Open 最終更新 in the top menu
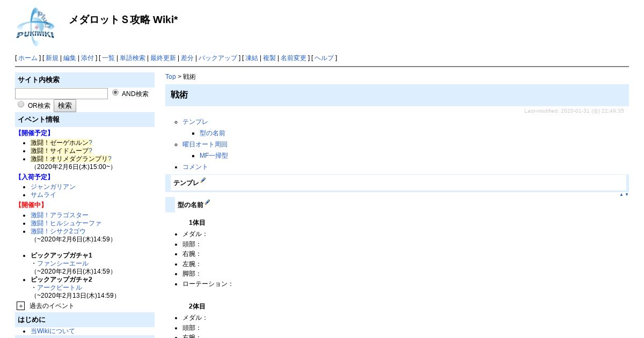This screenshot has height=338, width=644. pyautogui.click(x=163, y=58)
